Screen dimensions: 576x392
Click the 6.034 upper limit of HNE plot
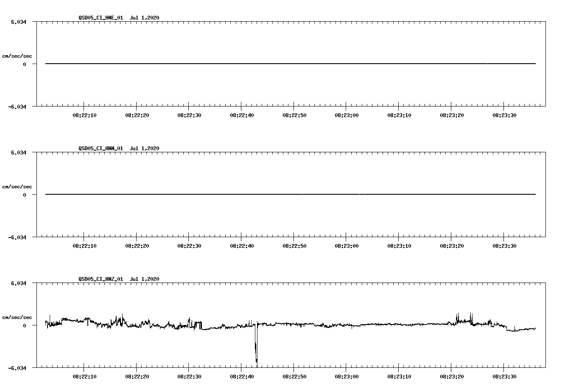point(19,22)
